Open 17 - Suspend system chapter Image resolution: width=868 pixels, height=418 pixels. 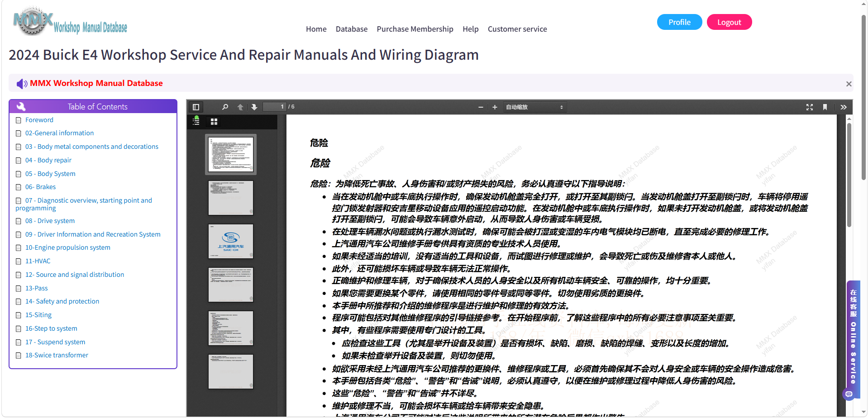[55, 342]
